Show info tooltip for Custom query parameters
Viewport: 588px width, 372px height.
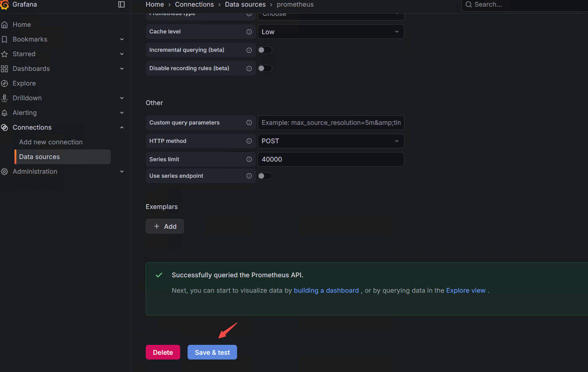point(249,123)
